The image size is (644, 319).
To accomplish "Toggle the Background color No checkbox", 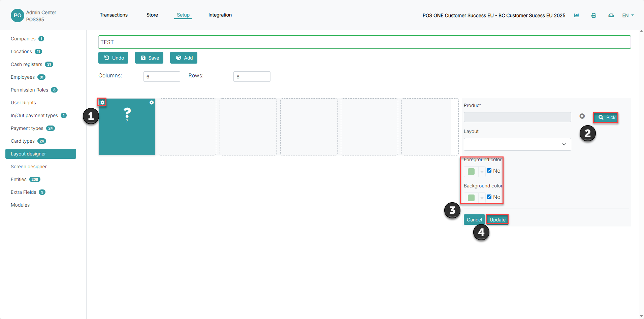I will click(489, 197).
